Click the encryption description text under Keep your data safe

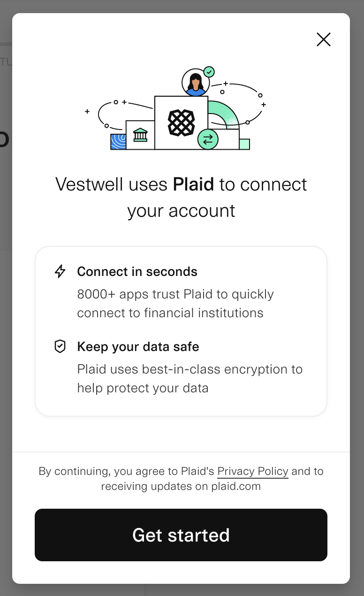tap(190, 378)
